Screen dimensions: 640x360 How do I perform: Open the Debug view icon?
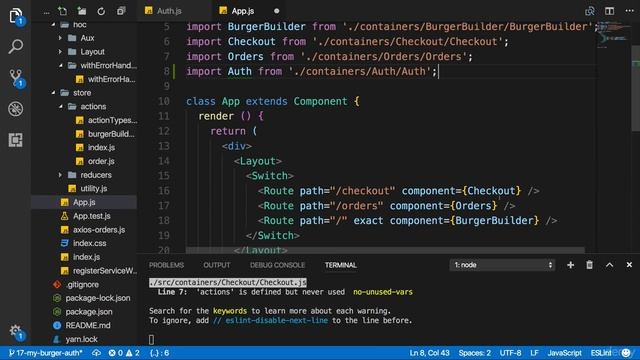click(16, 109)
